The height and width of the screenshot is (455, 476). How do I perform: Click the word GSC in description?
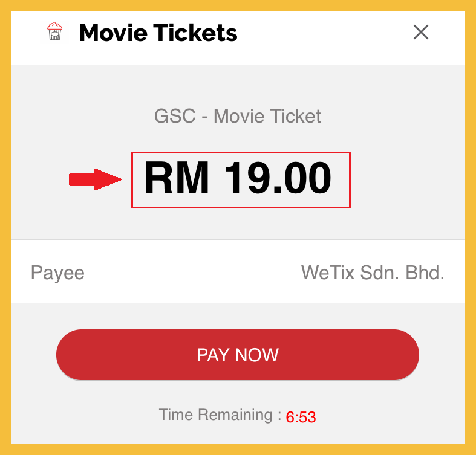tap(175, 116)
